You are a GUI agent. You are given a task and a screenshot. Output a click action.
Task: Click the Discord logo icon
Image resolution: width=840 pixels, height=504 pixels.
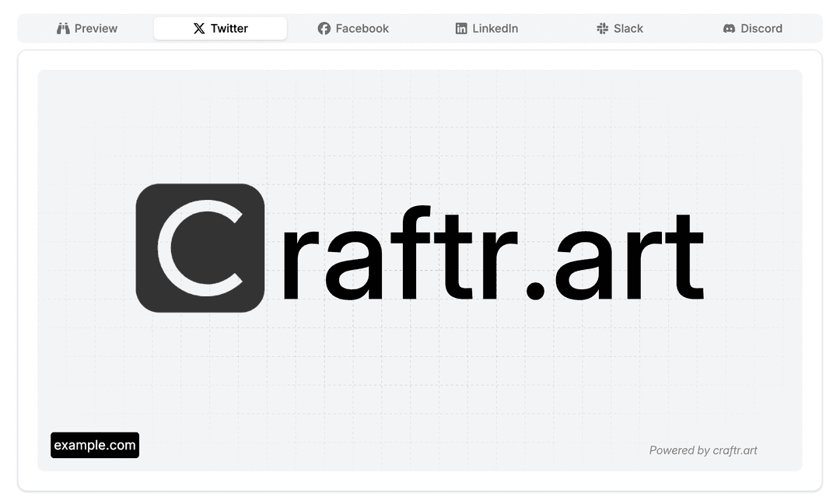point(729,29)
